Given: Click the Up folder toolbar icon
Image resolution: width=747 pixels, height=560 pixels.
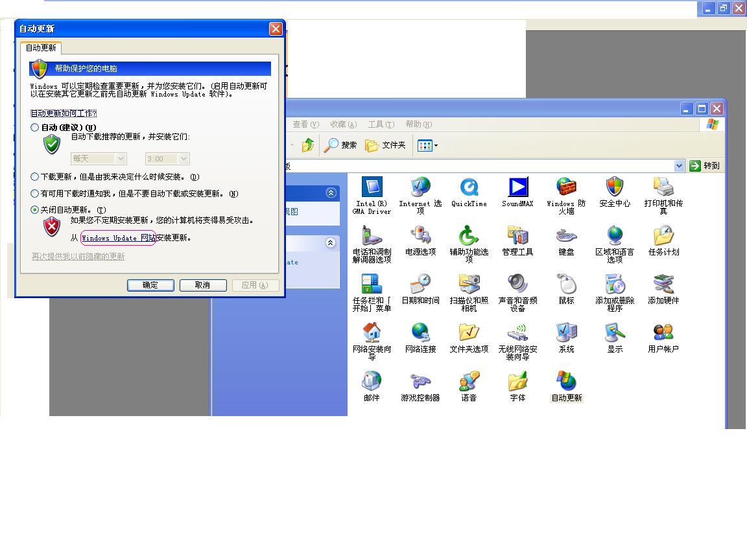Looking at the screenshot, I should [308, 145].
